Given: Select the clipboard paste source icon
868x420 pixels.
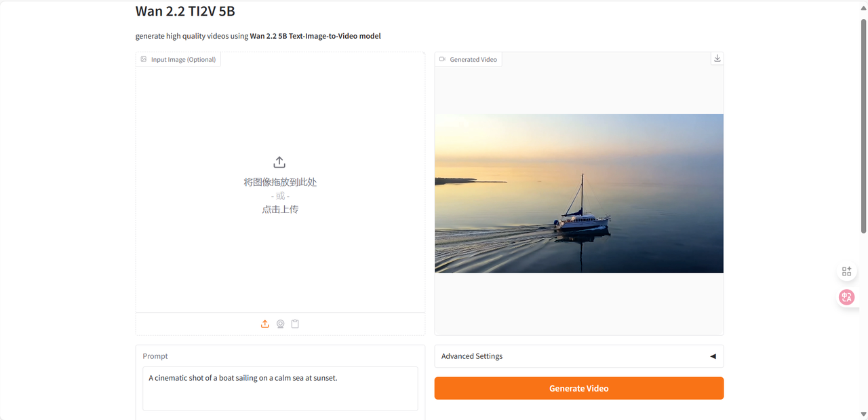Looking at the screenshot, I should 295,324.
